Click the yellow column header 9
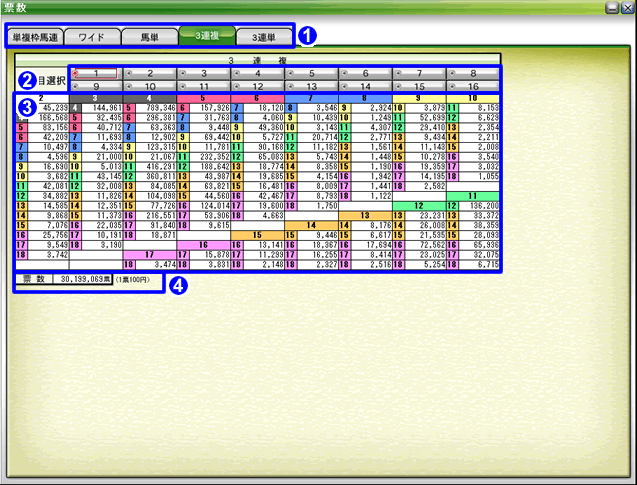Screen dimensions: 637x485 419,98
